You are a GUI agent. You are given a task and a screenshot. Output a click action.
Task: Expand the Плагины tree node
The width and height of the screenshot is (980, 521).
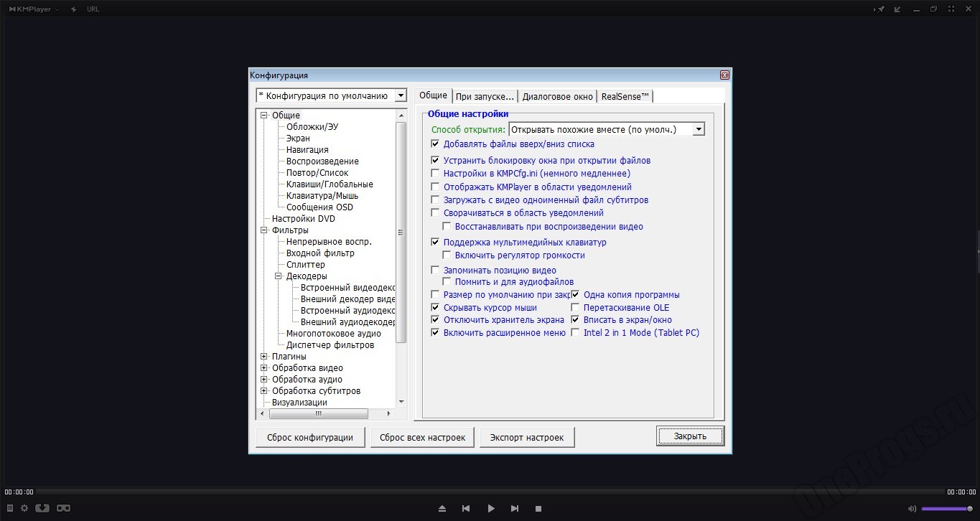click(x=264, y=357)
